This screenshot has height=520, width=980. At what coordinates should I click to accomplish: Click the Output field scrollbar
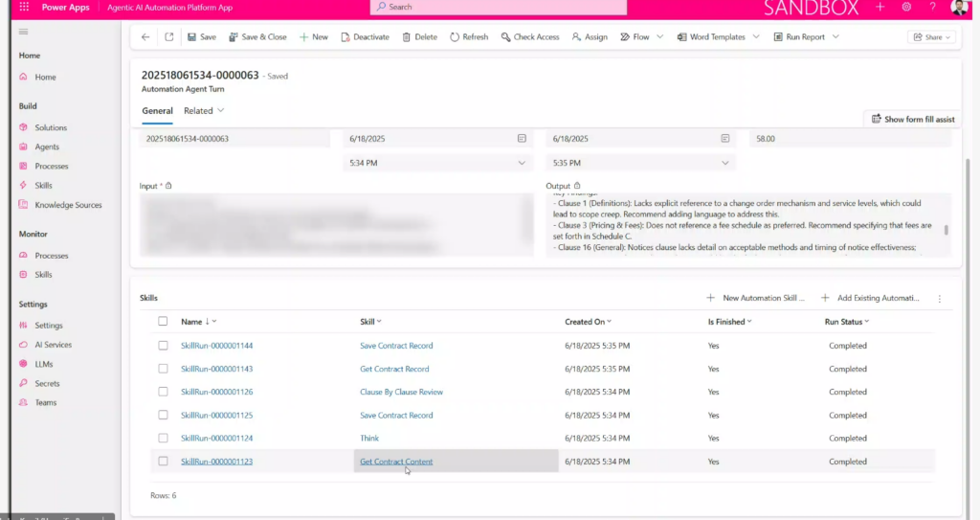[947, 230]
